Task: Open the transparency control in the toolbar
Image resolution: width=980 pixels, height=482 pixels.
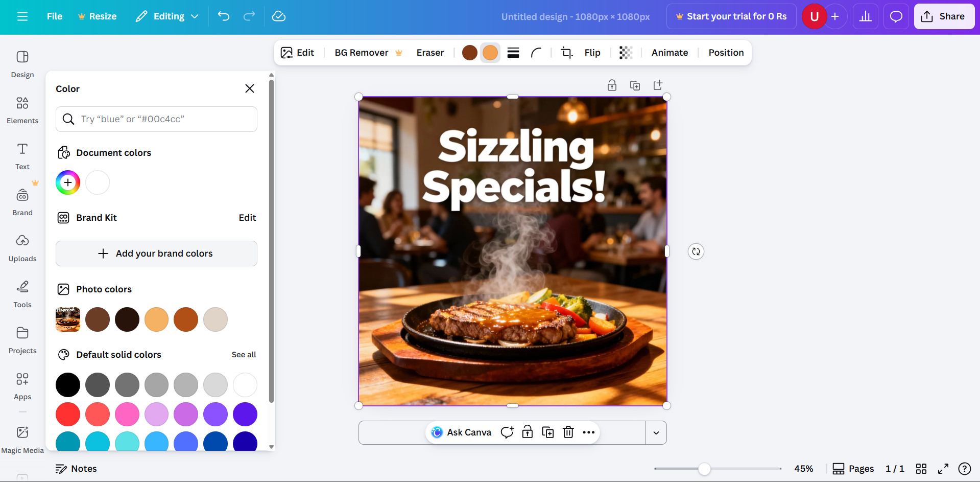Action: (x=626, y=52)
